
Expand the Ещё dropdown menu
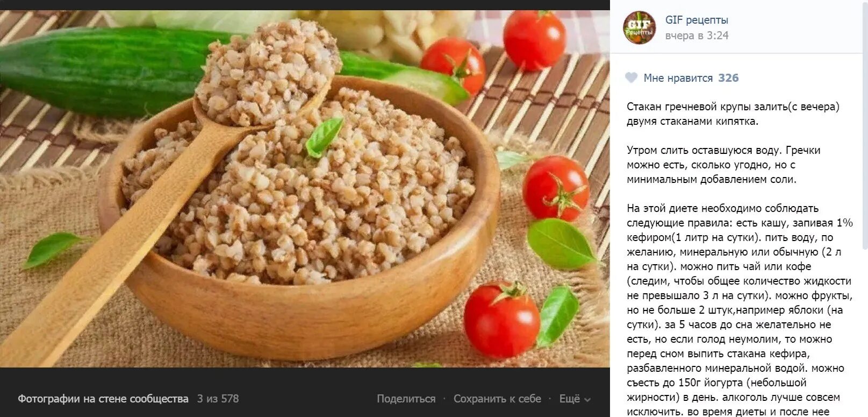(575, 399)
